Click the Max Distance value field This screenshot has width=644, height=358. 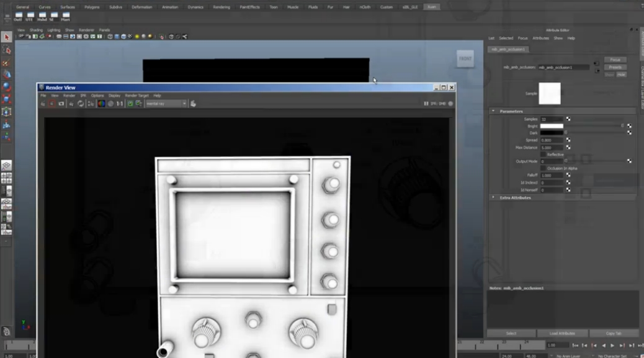tap(552, 148)
